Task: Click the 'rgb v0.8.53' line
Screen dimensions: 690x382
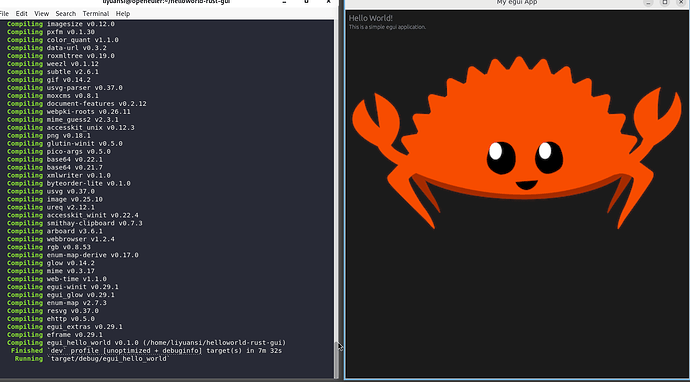Action: [49, 247]
